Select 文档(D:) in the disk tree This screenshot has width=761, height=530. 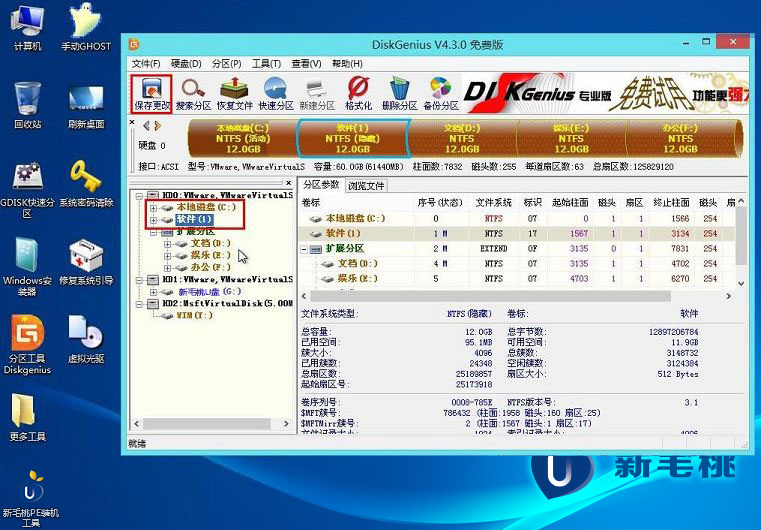[211, 244]
